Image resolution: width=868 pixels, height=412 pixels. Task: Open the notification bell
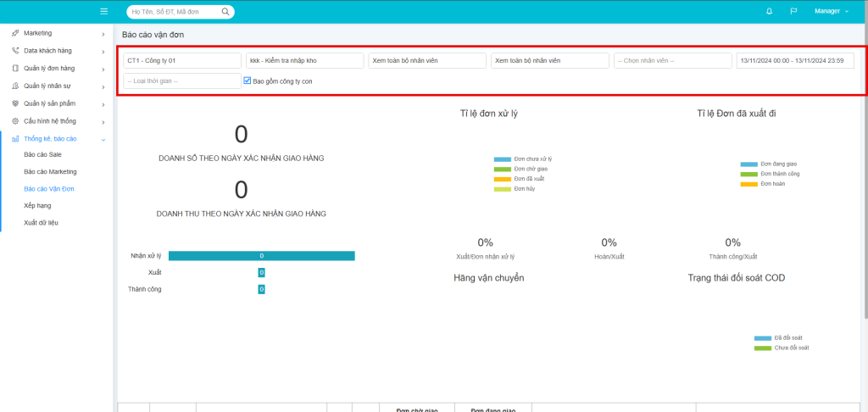pyautogui.click(x=769, y=11)
